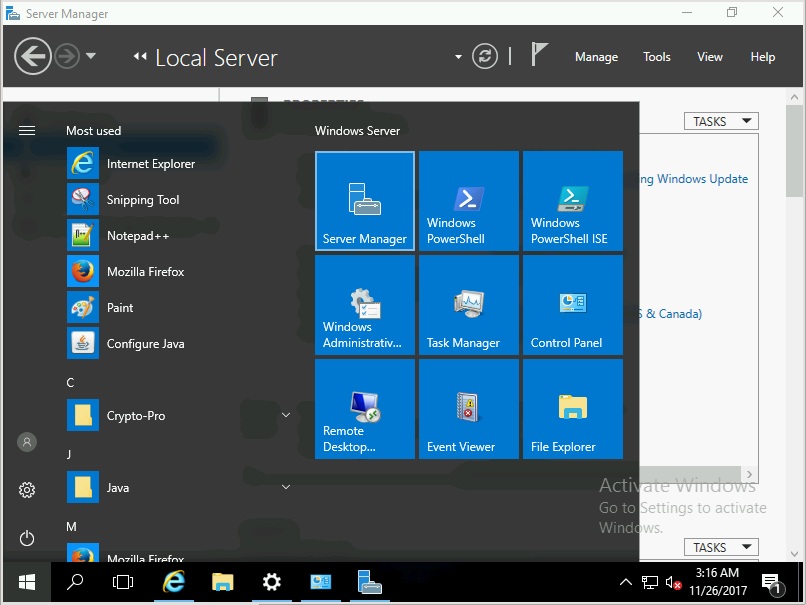Open the View menu

(x=709, y=57)
